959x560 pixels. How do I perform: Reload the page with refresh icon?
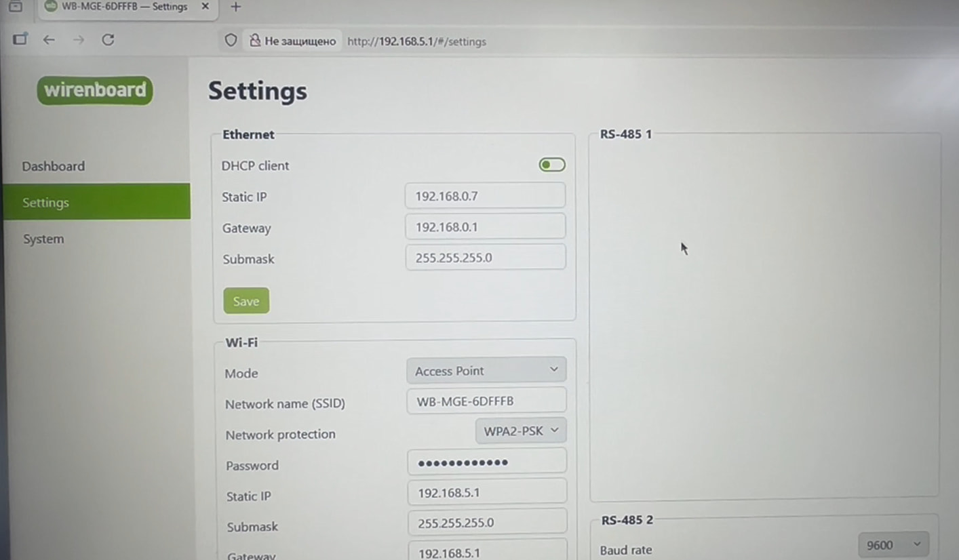108,40
